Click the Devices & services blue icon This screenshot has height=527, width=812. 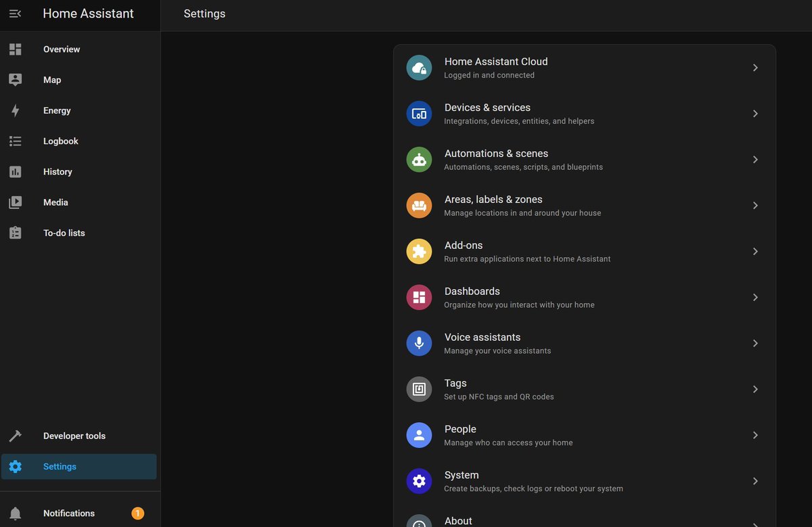pos(419,114)
